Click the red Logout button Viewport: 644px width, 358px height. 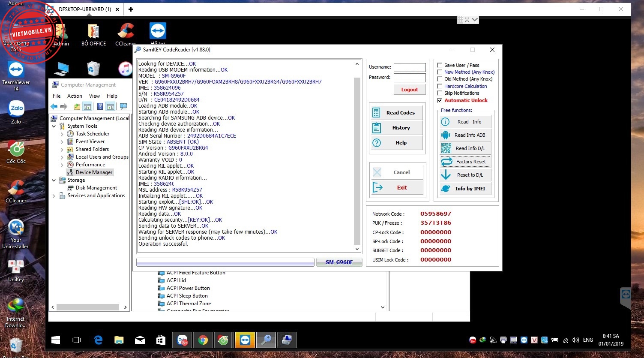pos(410,90)
